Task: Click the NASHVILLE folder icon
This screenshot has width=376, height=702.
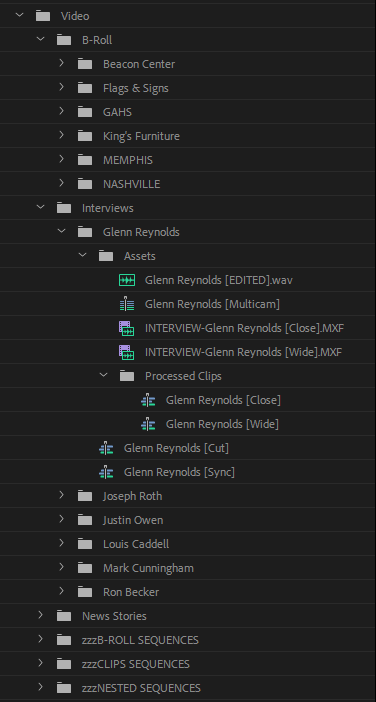Action: pyautogui.click(x=85, y=184)
